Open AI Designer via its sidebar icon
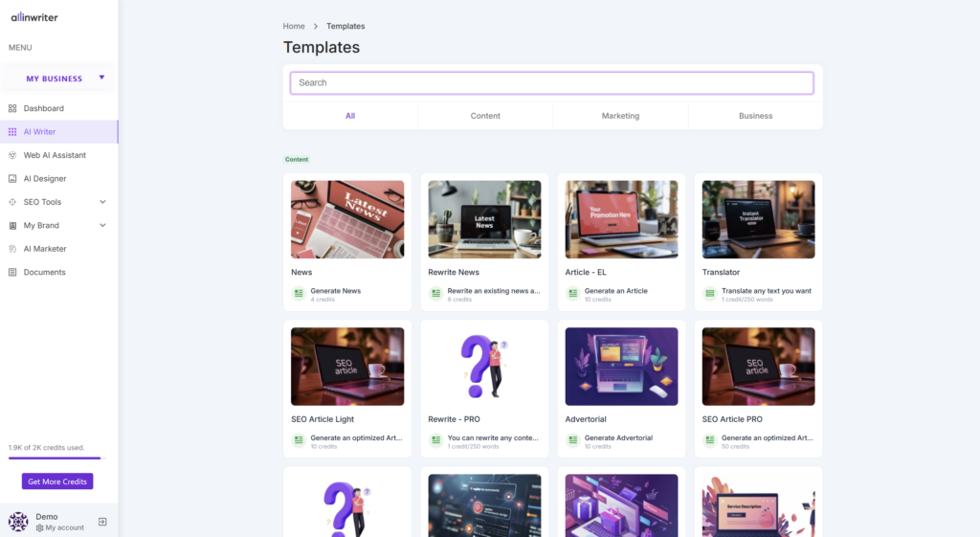 tap(12, 179)
